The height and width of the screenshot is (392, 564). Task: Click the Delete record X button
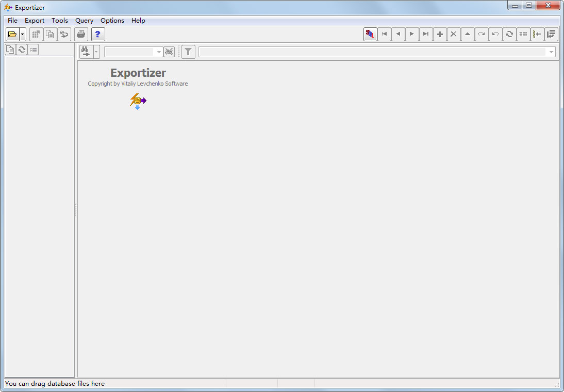[454, 34]
